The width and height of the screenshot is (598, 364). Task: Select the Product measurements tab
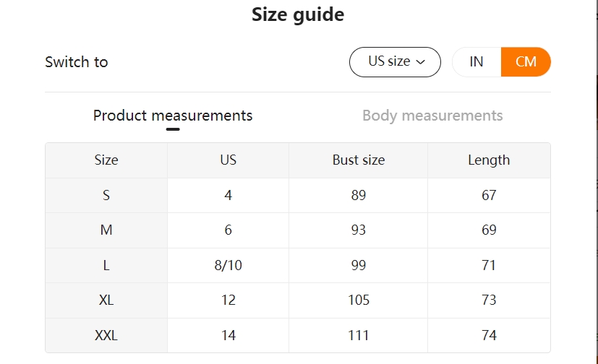click(173, 116)
